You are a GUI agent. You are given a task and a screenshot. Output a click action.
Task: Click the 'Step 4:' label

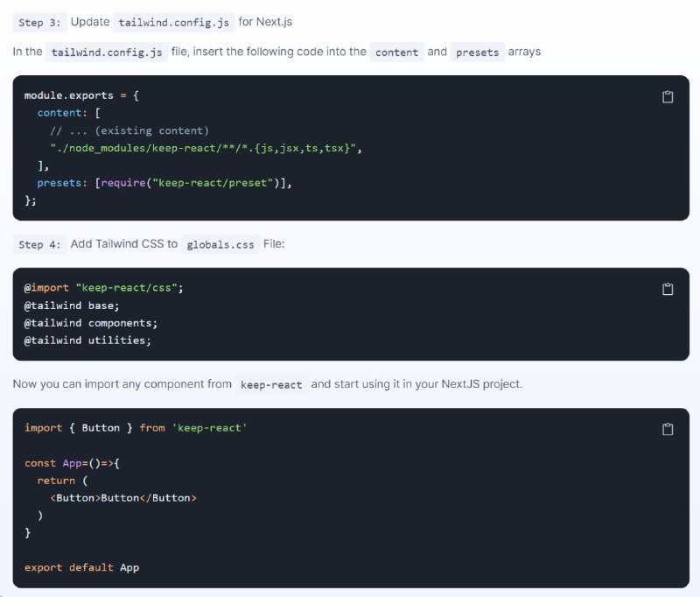click(39, 244)
